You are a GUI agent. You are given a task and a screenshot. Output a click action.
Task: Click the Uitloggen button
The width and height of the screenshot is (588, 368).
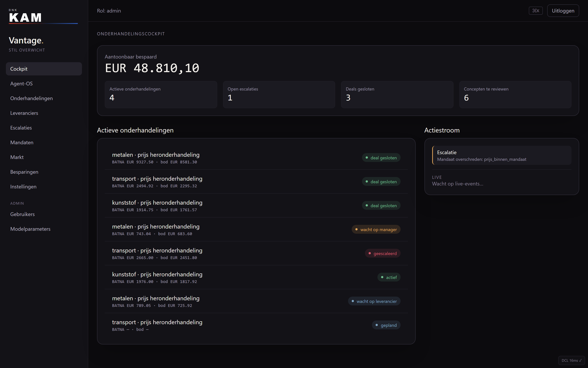[563, 11]
